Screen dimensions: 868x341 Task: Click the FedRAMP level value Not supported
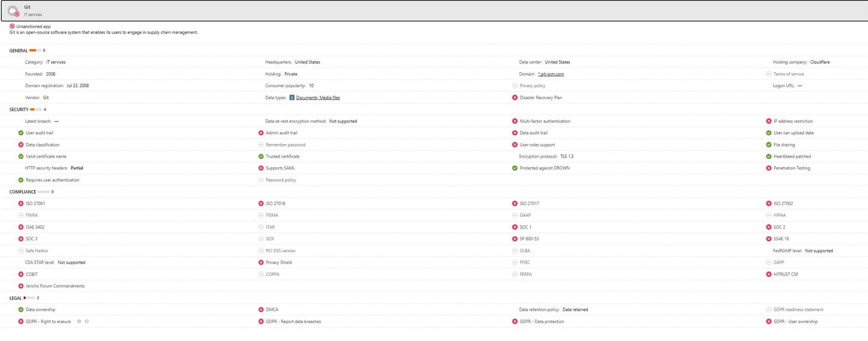click(x=819, y=251)
